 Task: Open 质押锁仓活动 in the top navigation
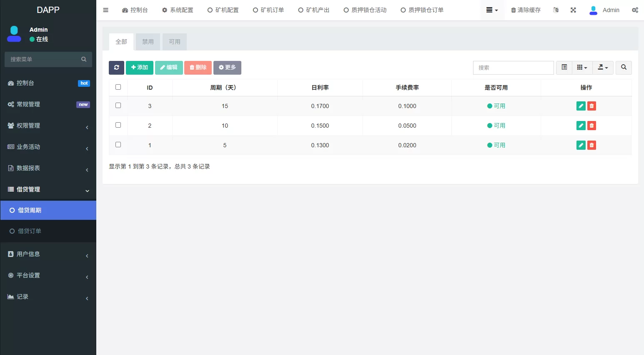click(365, 10)
